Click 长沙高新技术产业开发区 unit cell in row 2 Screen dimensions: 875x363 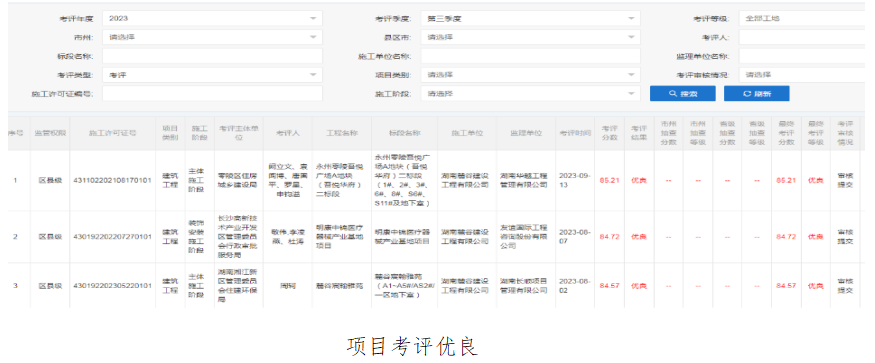click(239, 237)
